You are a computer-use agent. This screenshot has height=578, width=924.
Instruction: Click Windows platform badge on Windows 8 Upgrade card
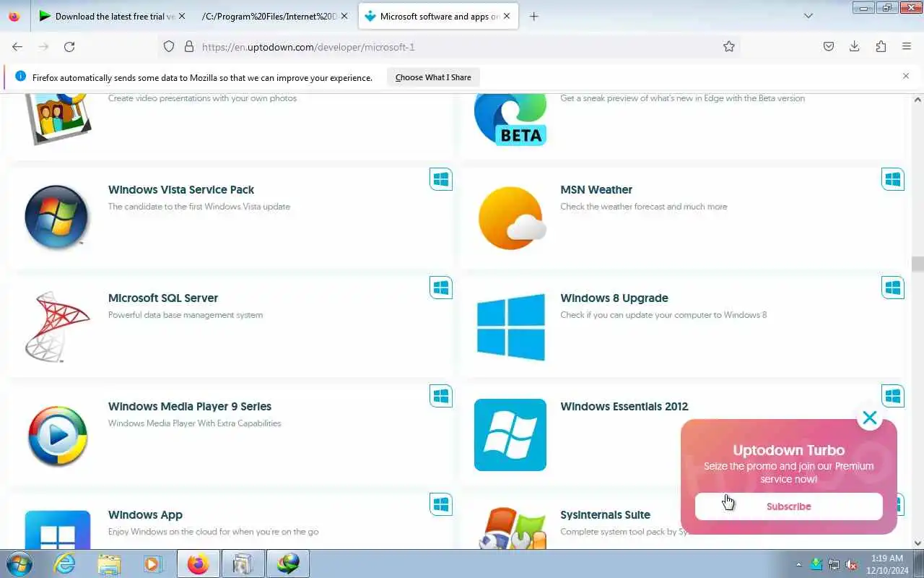point(892,288)
